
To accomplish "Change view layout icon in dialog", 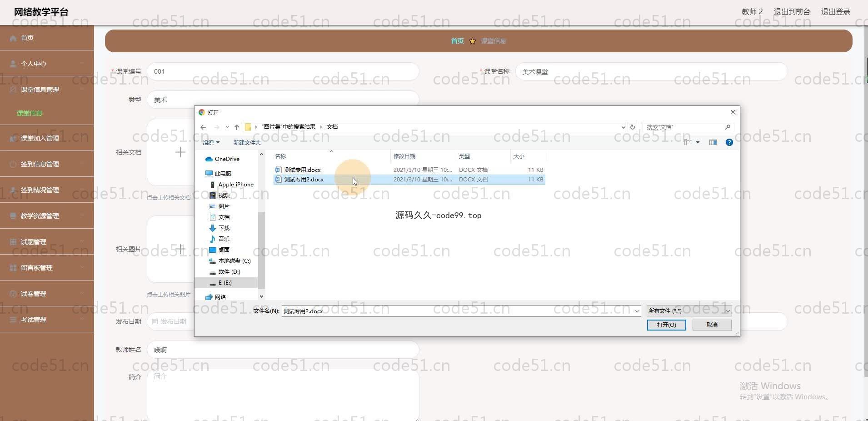I will click(688, 142).
